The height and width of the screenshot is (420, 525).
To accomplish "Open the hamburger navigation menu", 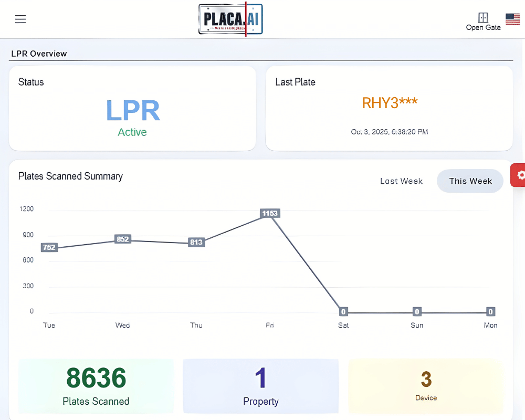I will tap(20, 19).
